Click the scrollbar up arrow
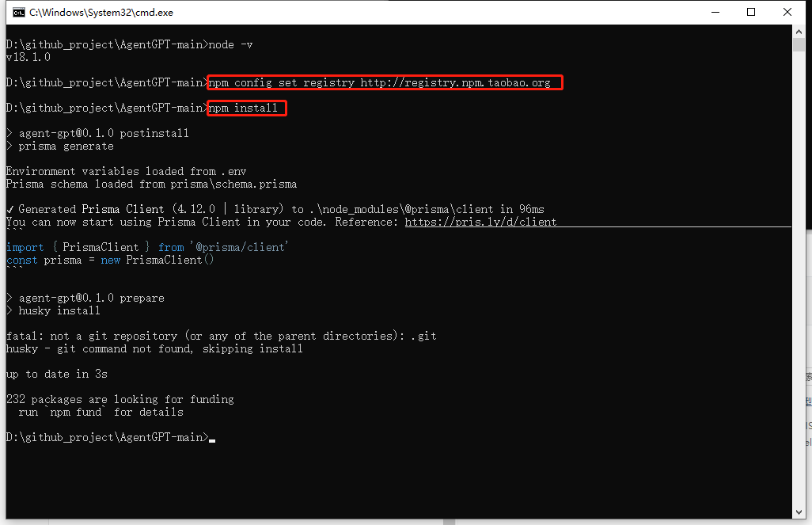The height and width of the screenshot is (525, 812). [799, 32]
